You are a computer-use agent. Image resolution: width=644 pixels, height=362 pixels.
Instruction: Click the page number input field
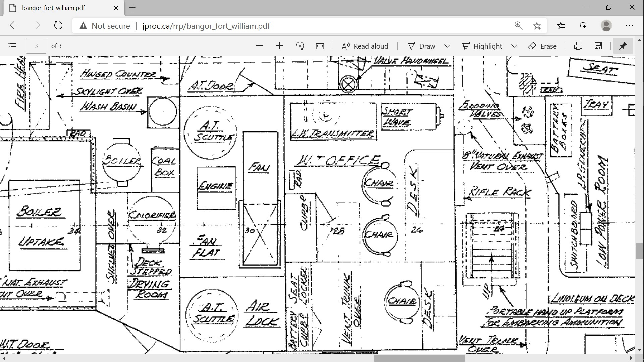(x=36, y=46)
